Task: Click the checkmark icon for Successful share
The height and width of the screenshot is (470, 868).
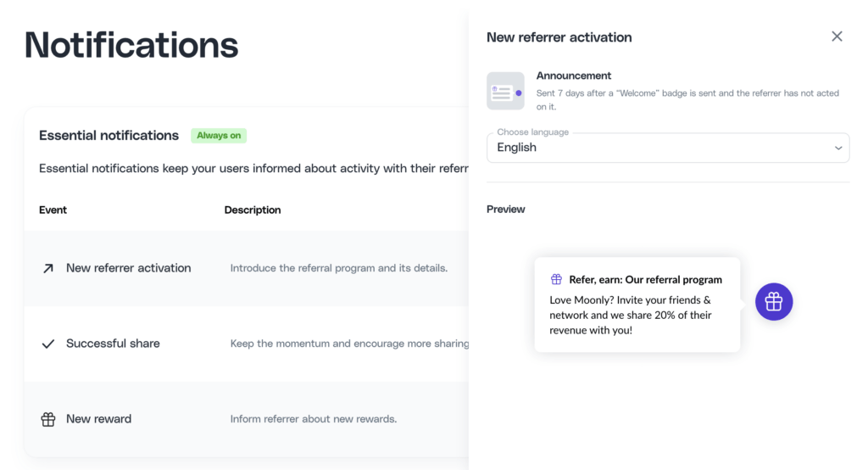Action: pos(47,344)
